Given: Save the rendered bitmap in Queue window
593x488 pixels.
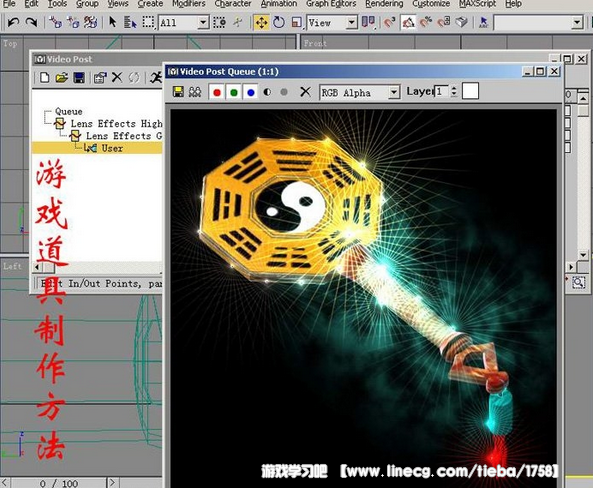Looking at the screenshot, I should (178, 92).
